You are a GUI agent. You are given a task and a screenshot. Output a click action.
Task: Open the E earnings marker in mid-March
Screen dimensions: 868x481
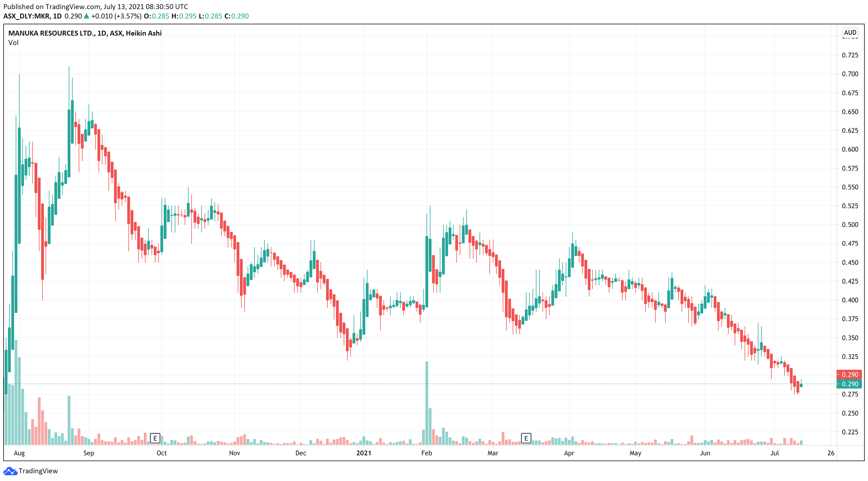pyautogui.click(x=526, y=438)
